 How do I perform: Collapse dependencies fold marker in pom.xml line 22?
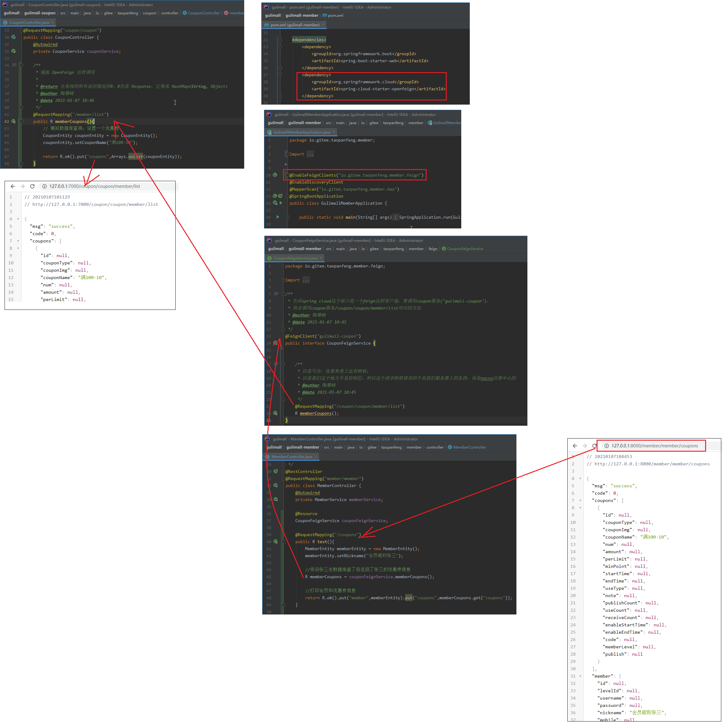[281, 40]
